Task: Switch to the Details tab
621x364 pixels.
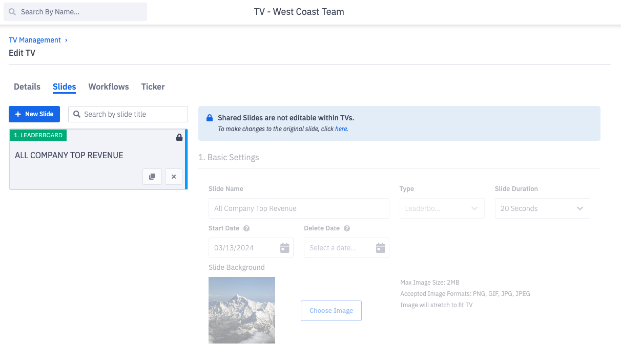Action: pyautogui.click(x=27, y=87)
